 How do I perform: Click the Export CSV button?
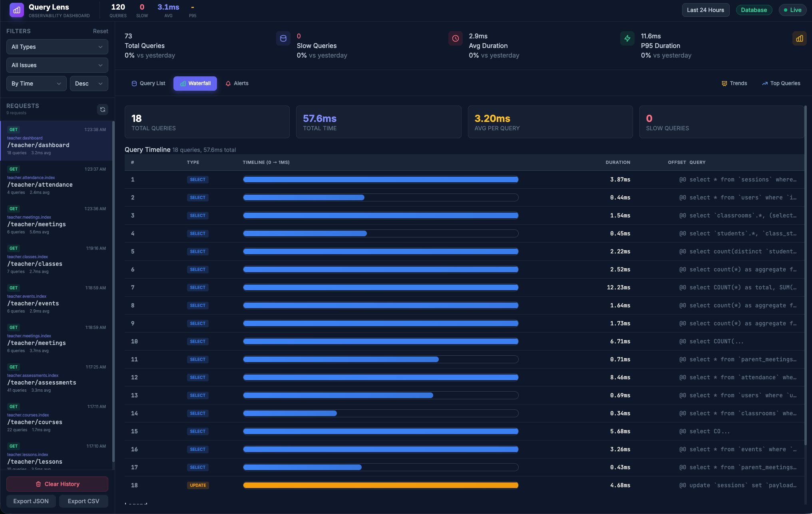click(84, 501)
